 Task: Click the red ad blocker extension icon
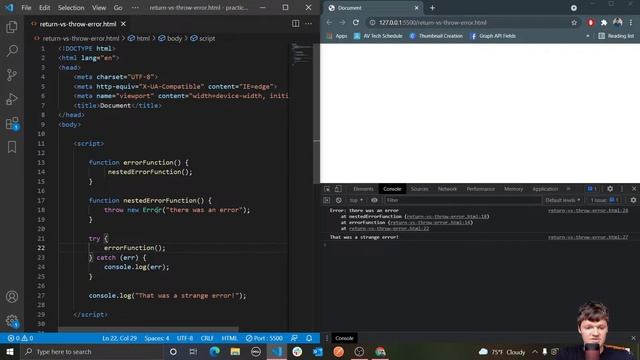tap(590, 22)
